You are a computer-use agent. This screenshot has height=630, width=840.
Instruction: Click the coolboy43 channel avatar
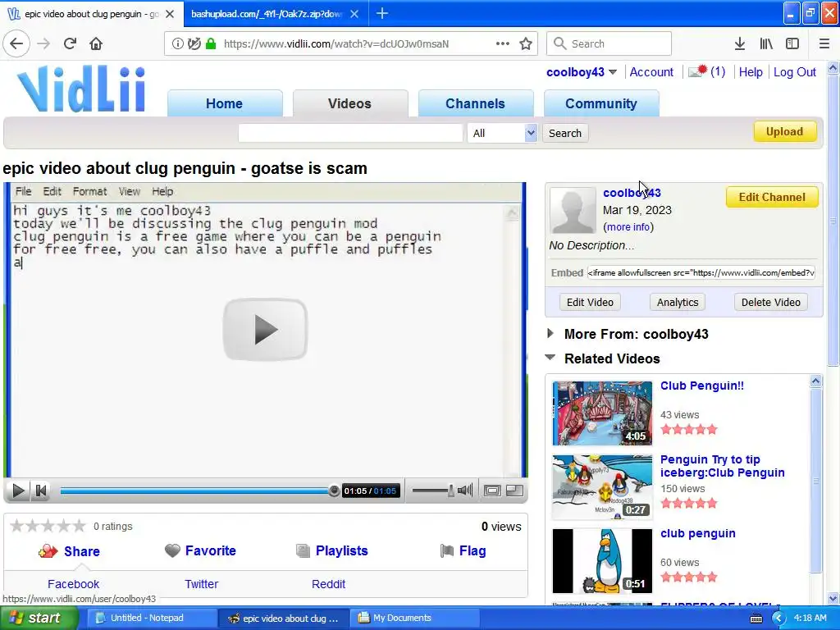tap(573, 210)
